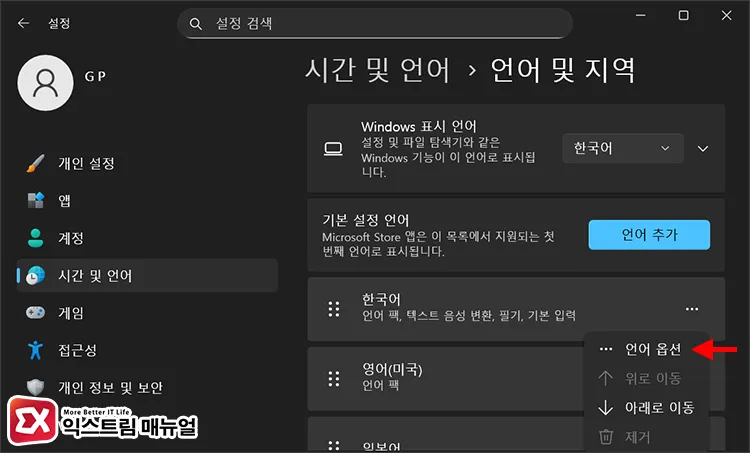This screenshot has width=750, height=453.
Task: Click the 언어 및 지역 page title
Action: tap(563, 70)
